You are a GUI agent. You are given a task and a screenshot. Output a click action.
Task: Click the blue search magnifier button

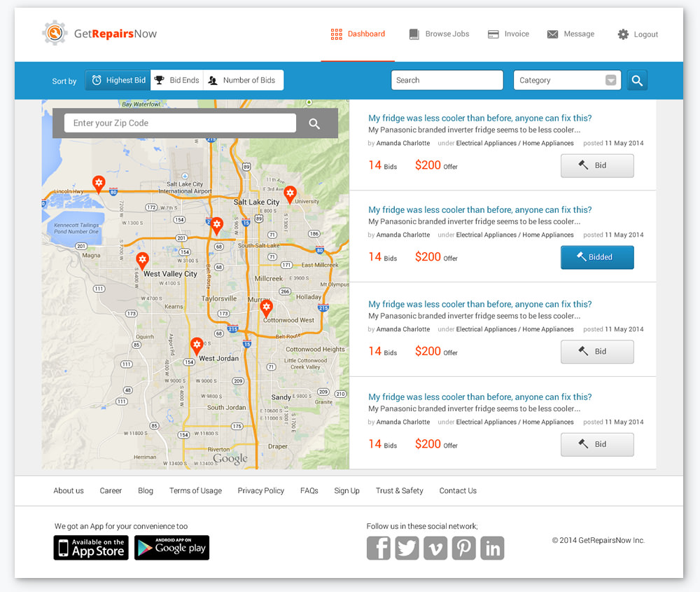[637, 80]
